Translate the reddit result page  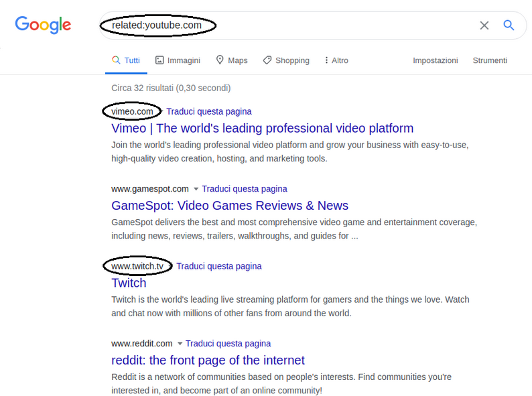[228, 344]
